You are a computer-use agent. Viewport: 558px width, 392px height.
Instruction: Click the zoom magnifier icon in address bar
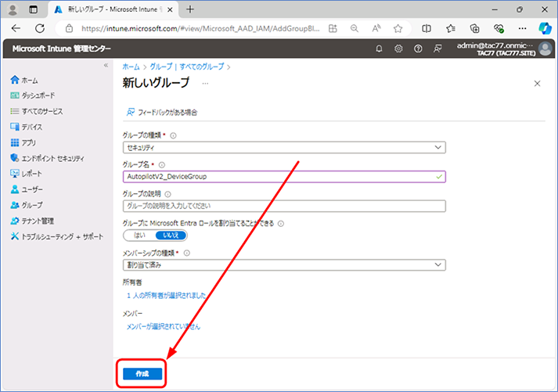tap(354, 28)
